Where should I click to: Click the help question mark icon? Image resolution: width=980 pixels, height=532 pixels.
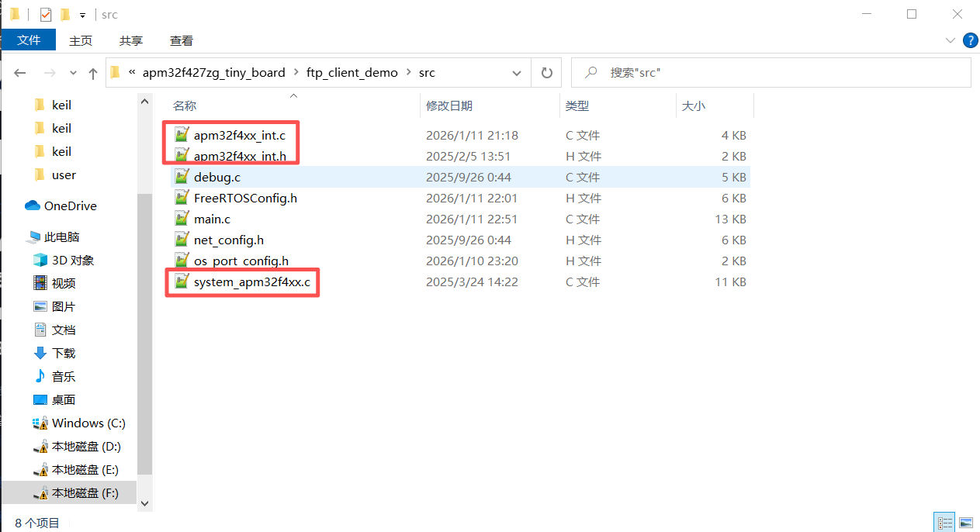coord(970,40)
